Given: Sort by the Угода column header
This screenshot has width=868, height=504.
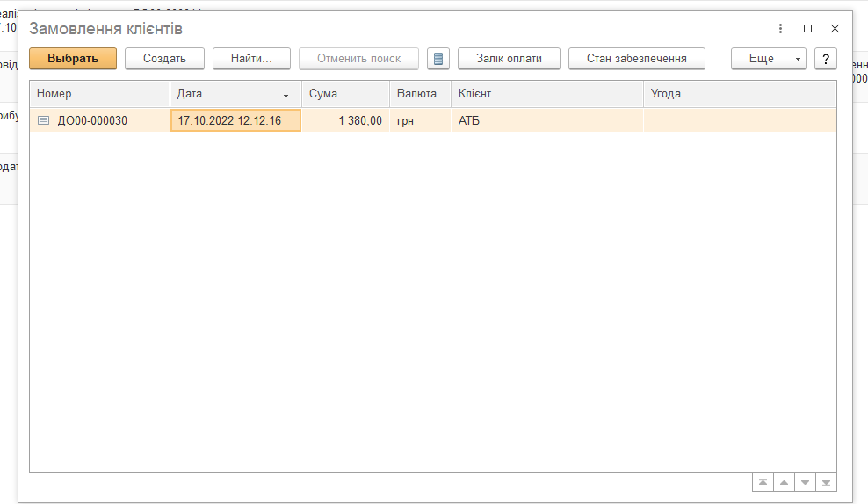Looking at the screenshot, I should (740, 93).
